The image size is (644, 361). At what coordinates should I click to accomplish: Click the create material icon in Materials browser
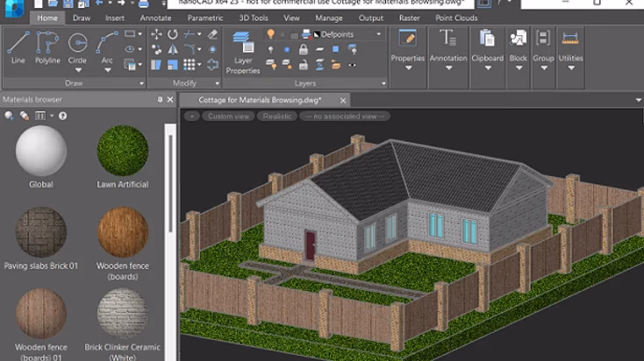coord(9,116)
